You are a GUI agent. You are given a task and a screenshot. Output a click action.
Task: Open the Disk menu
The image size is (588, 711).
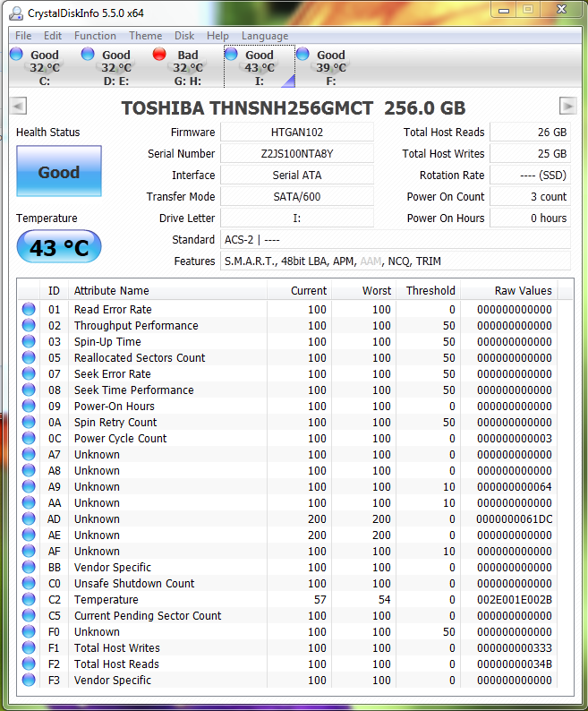184,36
